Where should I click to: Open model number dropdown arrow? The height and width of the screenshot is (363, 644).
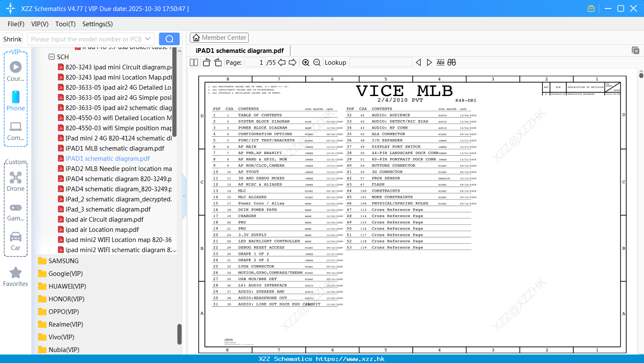click(x=148, y=39)
